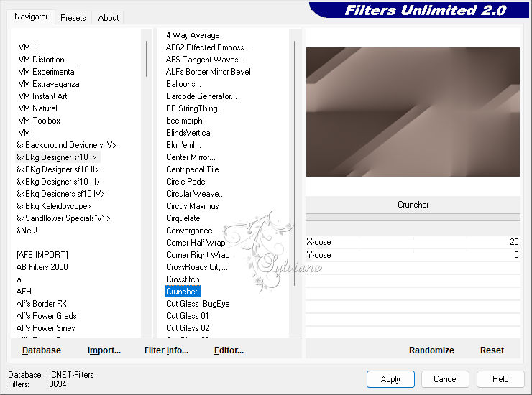Adjust the Y-dose slider row
Viewport: 532px width, 395px height.
413,255
